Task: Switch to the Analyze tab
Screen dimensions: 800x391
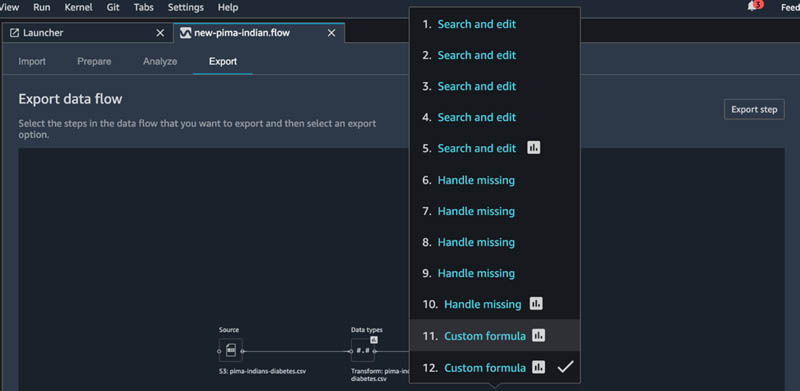Action: coord(160,61)
